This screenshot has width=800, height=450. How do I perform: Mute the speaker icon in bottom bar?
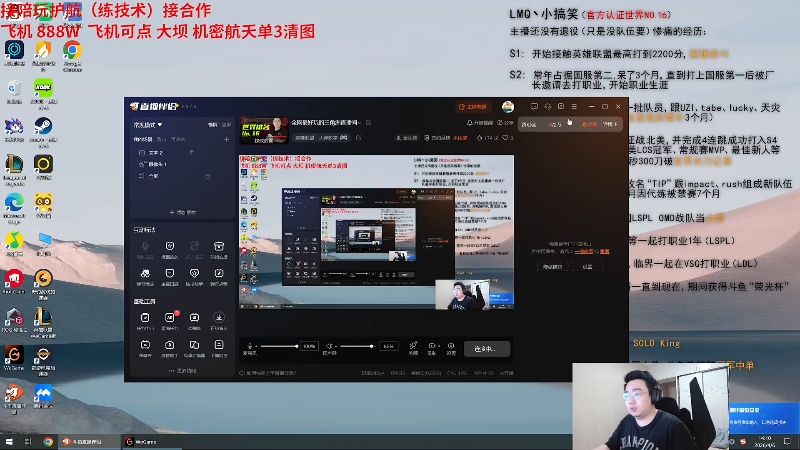pos(329,346)
